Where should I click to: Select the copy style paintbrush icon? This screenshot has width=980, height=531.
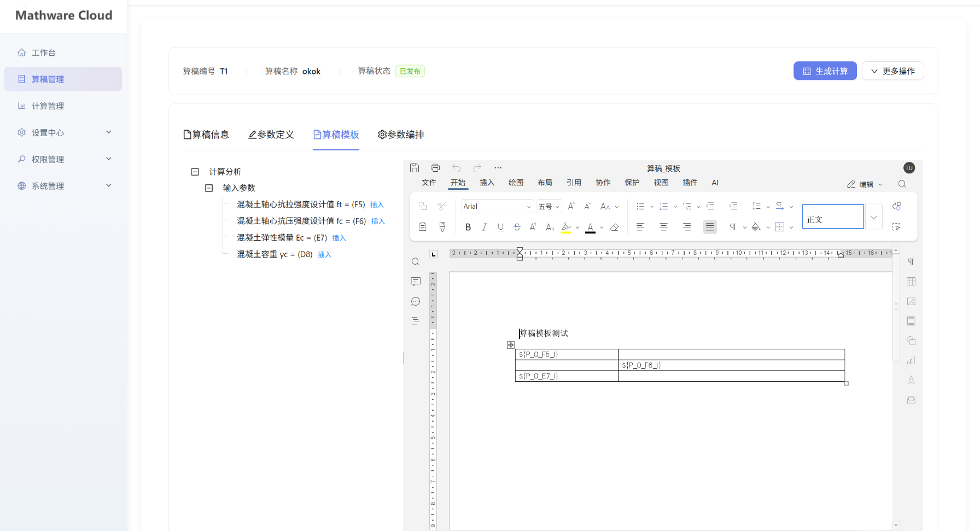(442, 227)
